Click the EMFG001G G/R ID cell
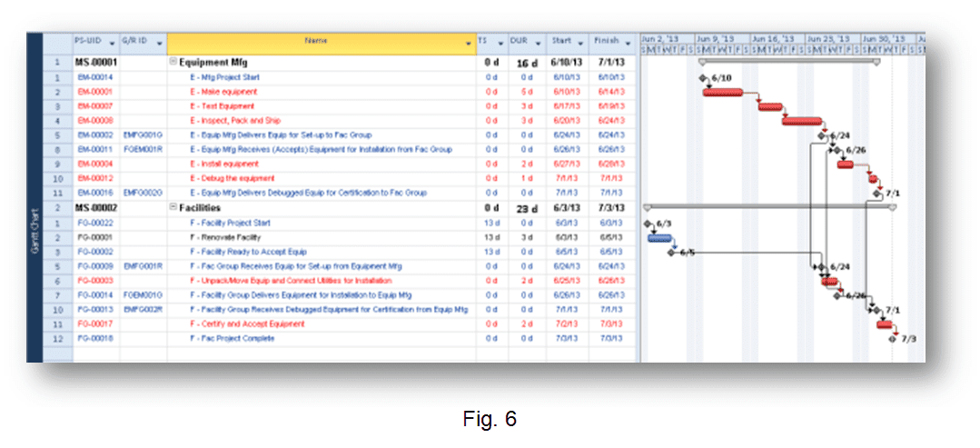Viewport: 980px width, 448px height. click(x=144, y=135)
